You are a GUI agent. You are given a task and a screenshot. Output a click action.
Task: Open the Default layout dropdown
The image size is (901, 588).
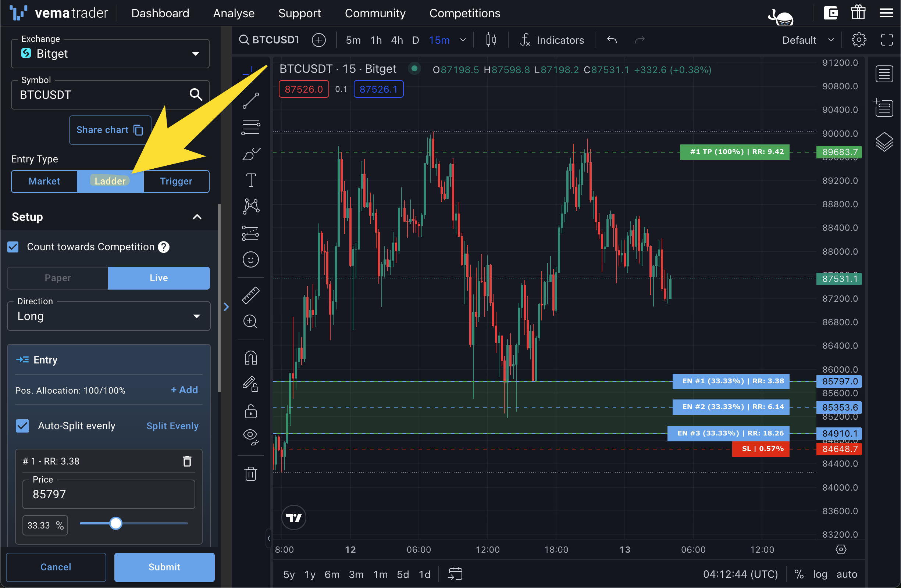[x=808, y=40]
